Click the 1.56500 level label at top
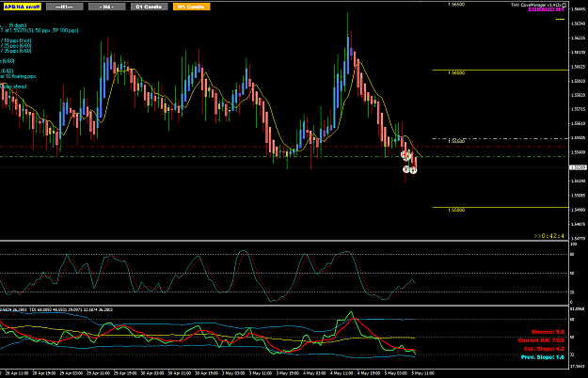Viewport: 588px width, 378px height. pos(456,5)
